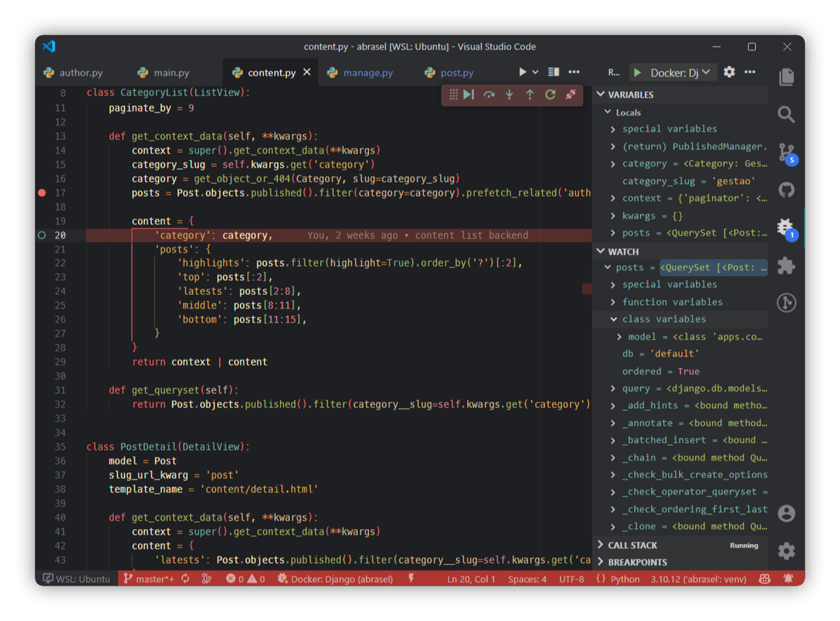
Task: Click VS Code logo in the title bar
Action: 49,46
